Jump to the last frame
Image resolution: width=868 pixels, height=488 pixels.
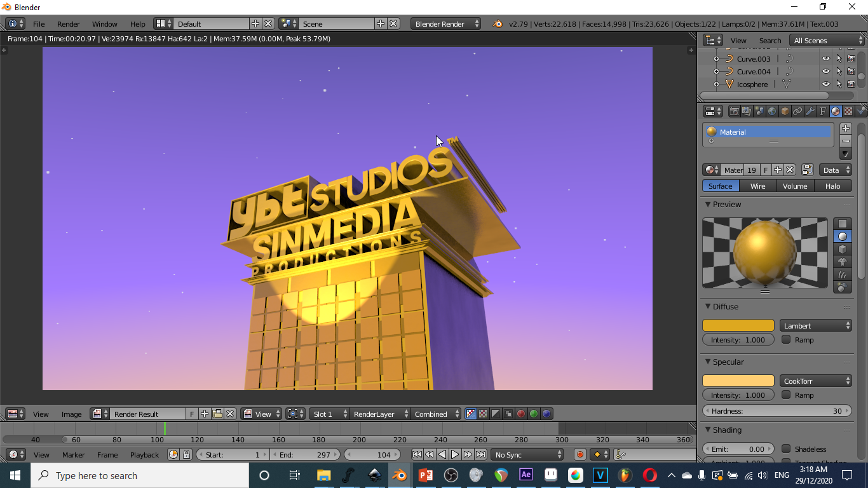[x=480, y=454]
